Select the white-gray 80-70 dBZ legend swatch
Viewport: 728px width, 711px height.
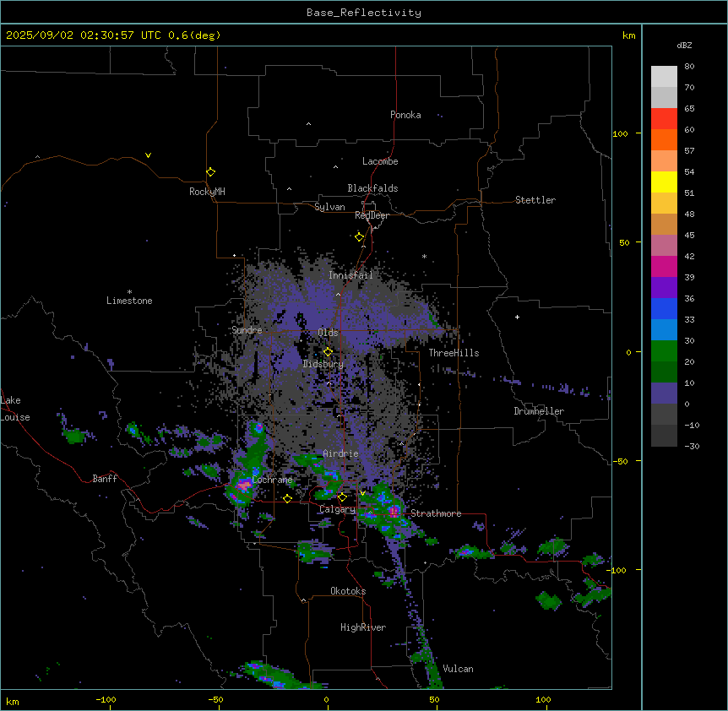pos(664,77)
